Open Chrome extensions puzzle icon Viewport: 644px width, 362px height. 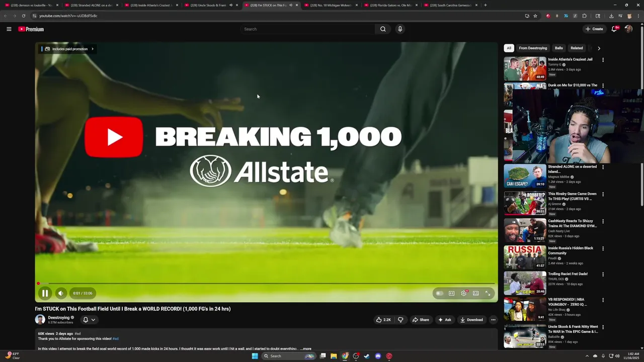pos(584,16)
